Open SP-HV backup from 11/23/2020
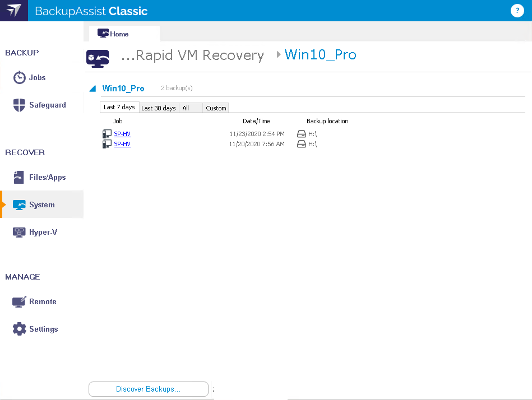This screenshot has width=532, height=400. [x=122, y=134]
